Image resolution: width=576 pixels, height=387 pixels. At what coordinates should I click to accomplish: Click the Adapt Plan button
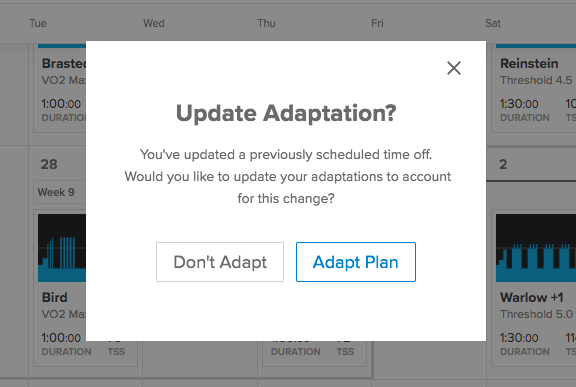(356, 262)
